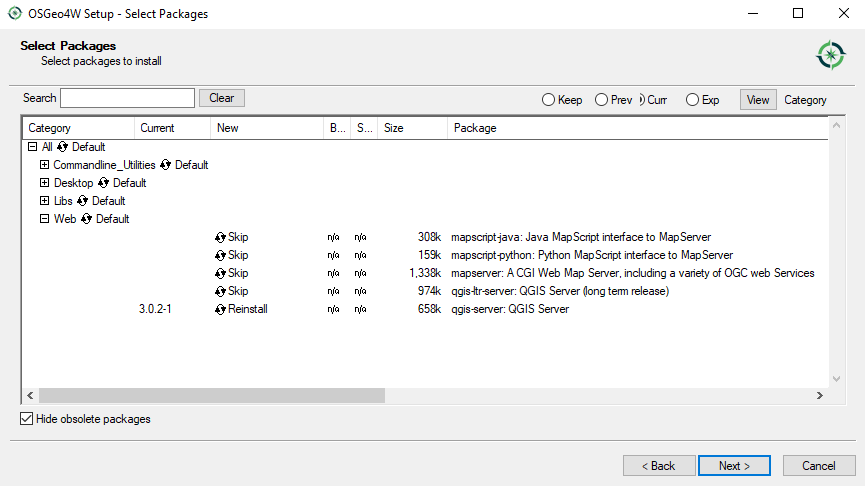Expand the Desktop category tree node
Image resolution: width=865 pixels, height=486 pixels.
(x=44, y=183)
